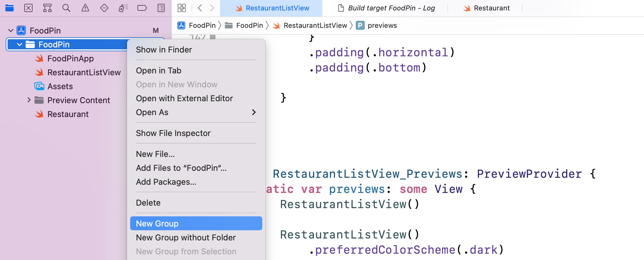This screenshot has width=644, height=260.
Task: Click the editor split layout icon near tabs
Action: click(182, 8)
